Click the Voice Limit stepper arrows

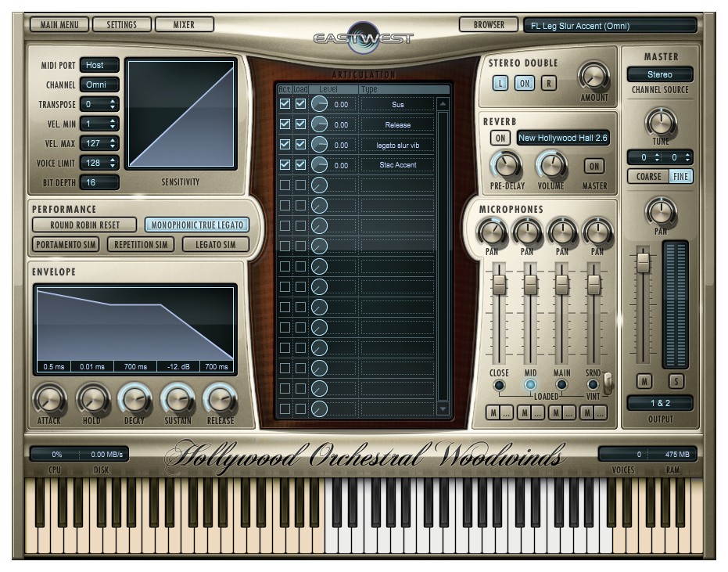113,163
